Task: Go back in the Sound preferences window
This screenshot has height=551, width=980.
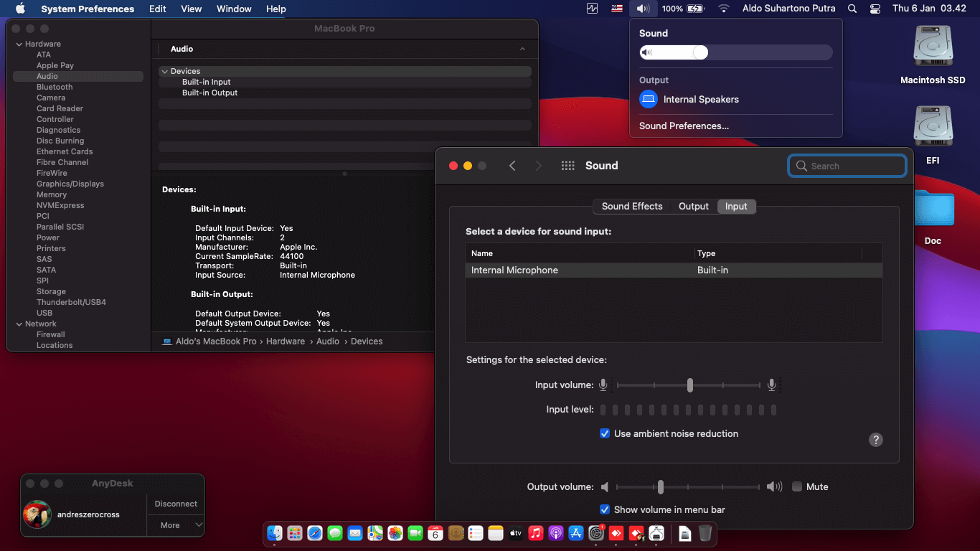Action: pyautogui.click(x=512, y=166)
